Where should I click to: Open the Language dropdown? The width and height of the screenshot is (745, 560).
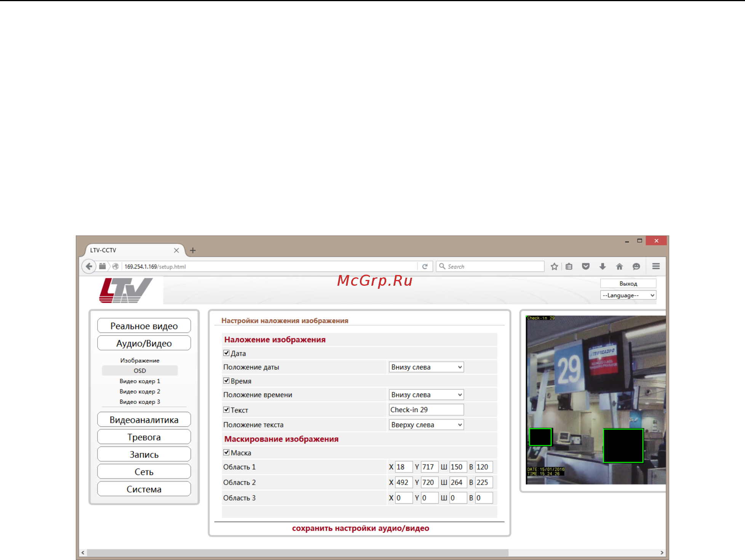(x=628, y=295)
